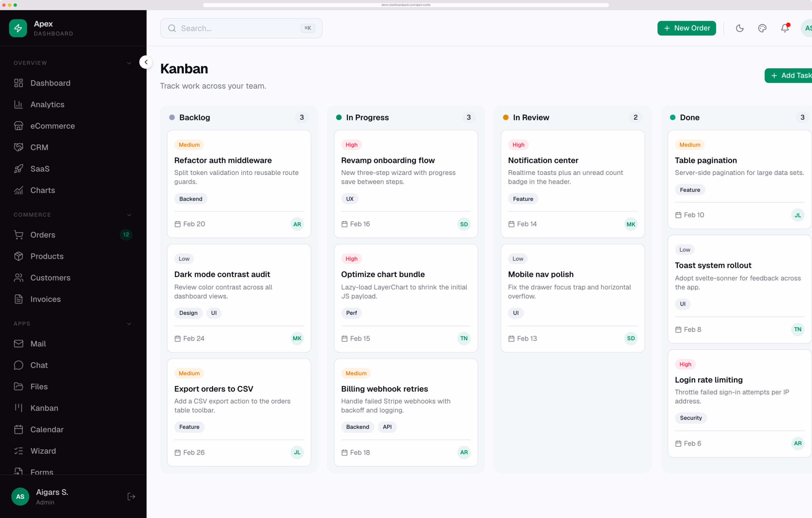Click the SD avatar on Revamp onboarding flow
Screen dimensions: 812x518
pyautogui.click(x=464, y=224)
